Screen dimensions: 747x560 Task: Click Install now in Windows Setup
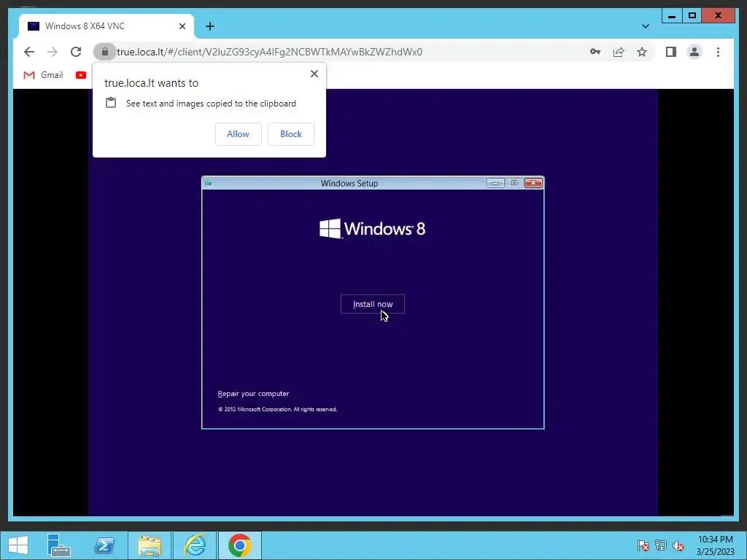tap(373, 304)
